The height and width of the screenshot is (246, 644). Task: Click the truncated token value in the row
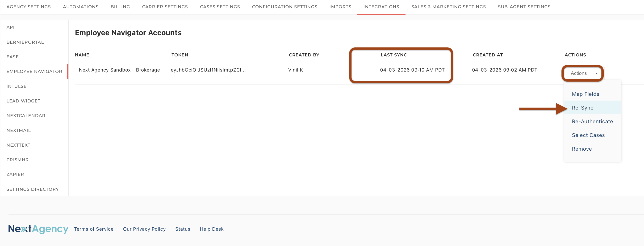208,70
